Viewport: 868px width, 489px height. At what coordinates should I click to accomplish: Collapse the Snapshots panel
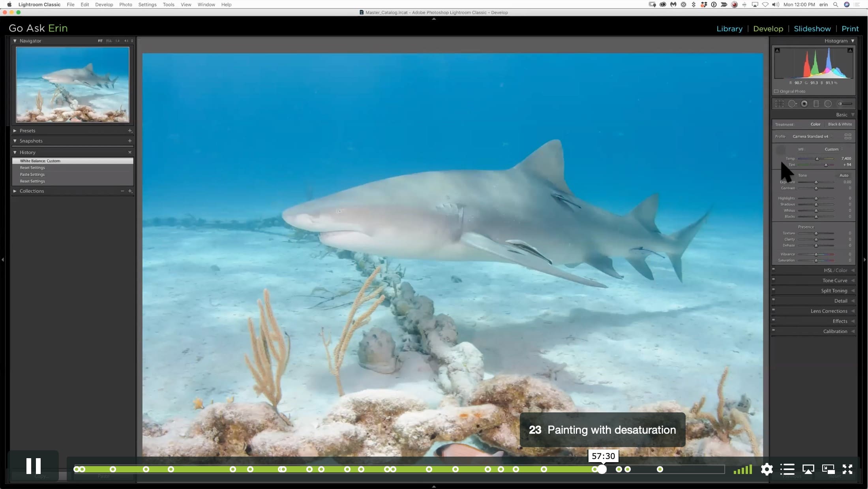(x=15, y=141)
